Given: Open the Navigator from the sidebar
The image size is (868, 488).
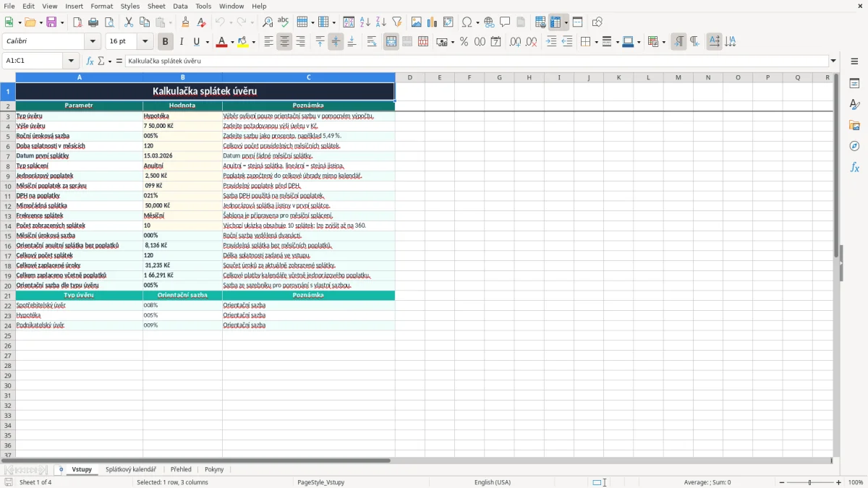Looking at the screenshot, I should [x=854, y=146].
